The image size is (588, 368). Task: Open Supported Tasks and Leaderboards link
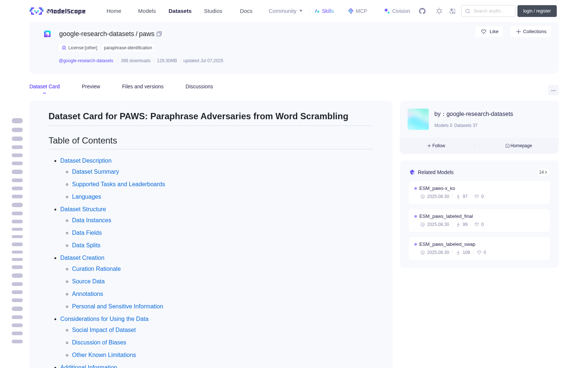[118, 184]
